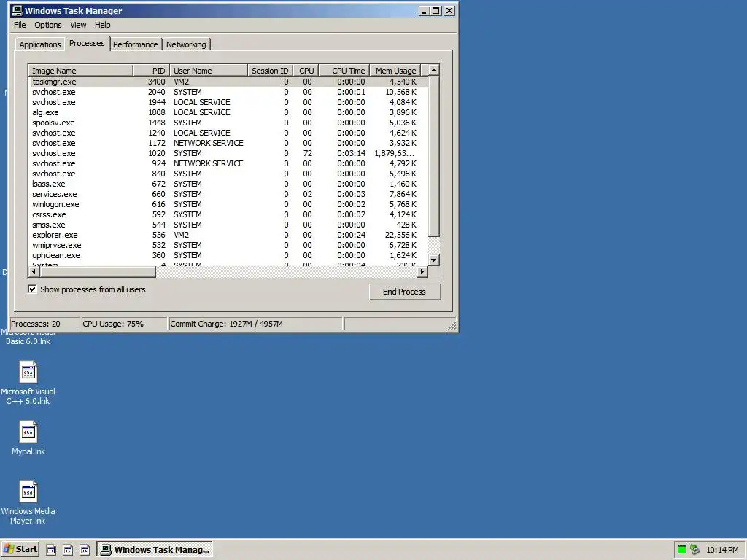Sort by Image Name column header
Image resolution: width=747 pixels, height=560 pixels.
[80, 71]
